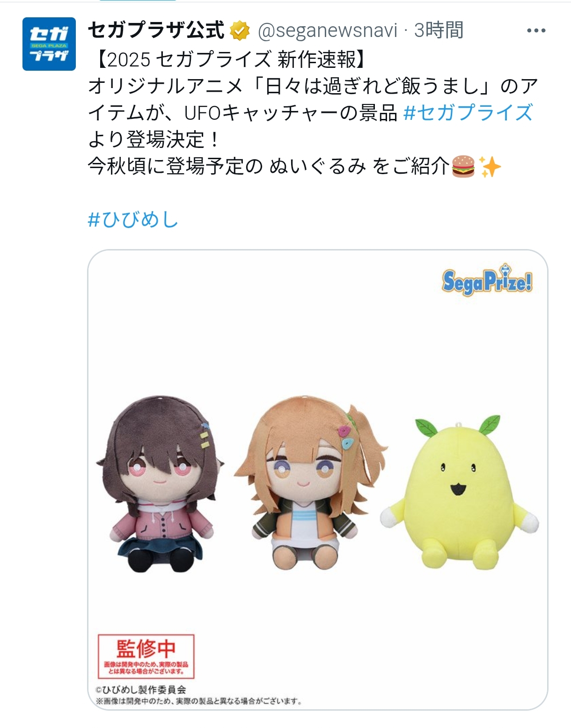The height and width of the screenshot is (728, 571).
Task: Click the 3時間 timestamp
Action: click(x=439, y=30)
